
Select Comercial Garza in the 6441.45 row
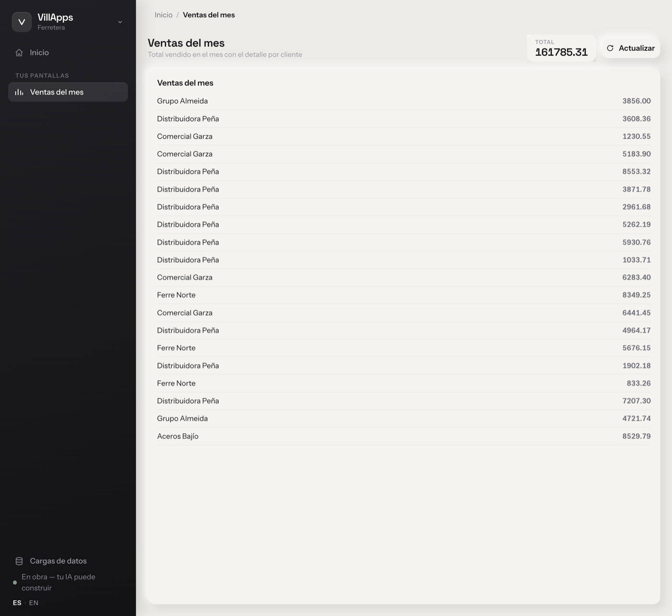pyautogui.click(x=185, y=313)
